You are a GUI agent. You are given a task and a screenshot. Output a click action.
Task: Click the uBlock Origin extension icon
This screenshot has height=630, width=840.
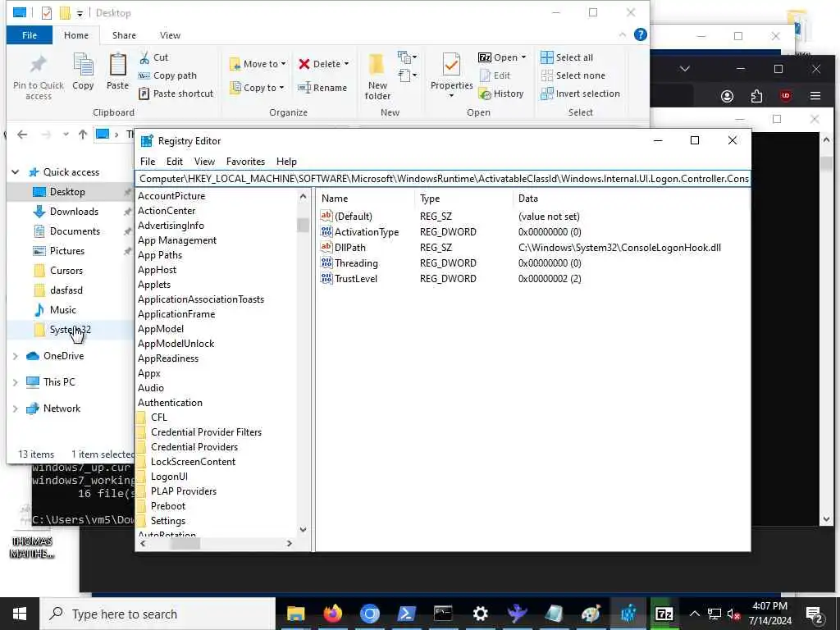pos(786,96)
